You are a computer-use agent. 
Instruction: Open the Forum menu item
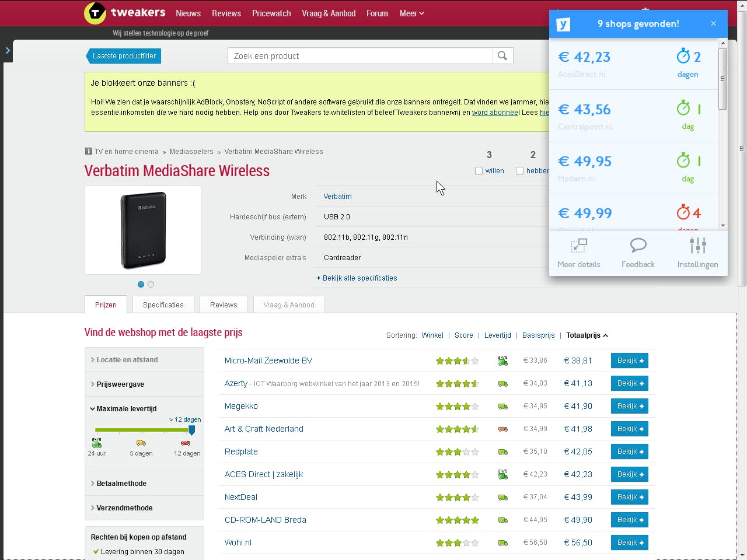pyautogui.click(x=377, y=13)
